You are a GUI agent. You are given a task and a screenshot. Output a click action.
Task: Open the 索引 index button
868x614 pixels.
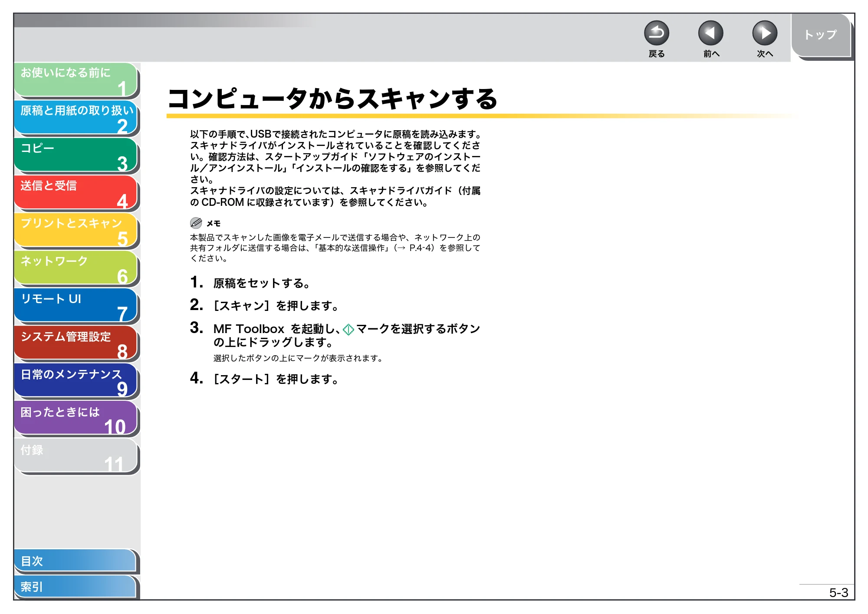pos(76,587)
